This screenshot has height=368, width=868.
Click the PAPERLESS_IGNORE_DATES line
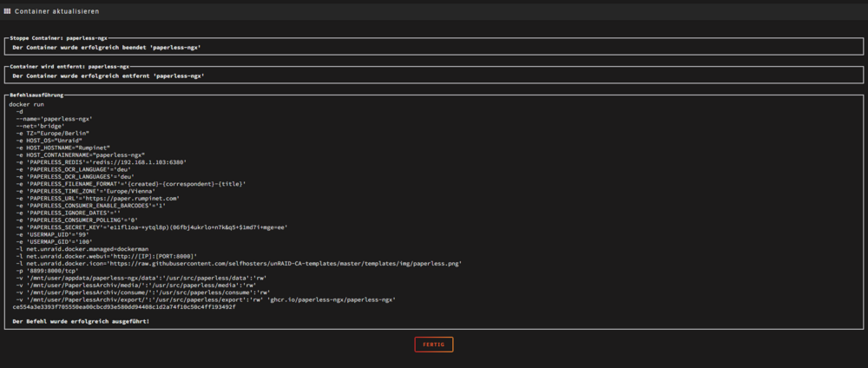tap(68, 212)
